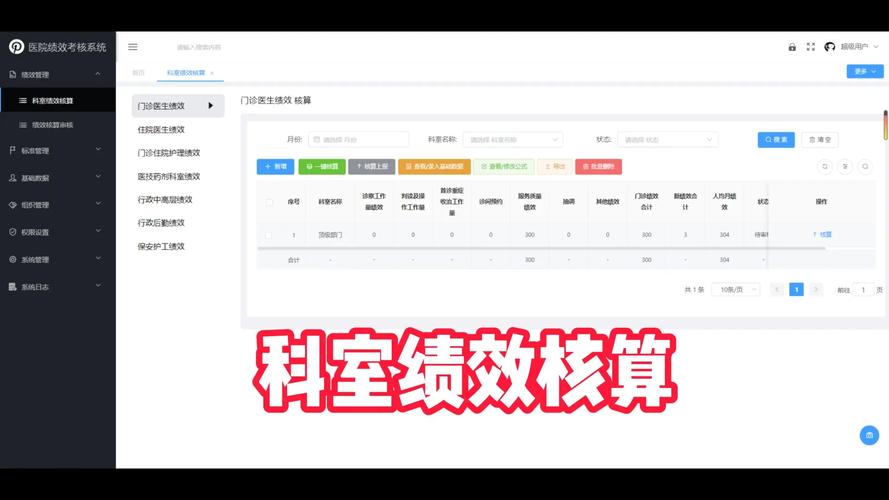
Task: Click the gray 核算上报 button
Action: pyautogui.click(x=372, y=167)
